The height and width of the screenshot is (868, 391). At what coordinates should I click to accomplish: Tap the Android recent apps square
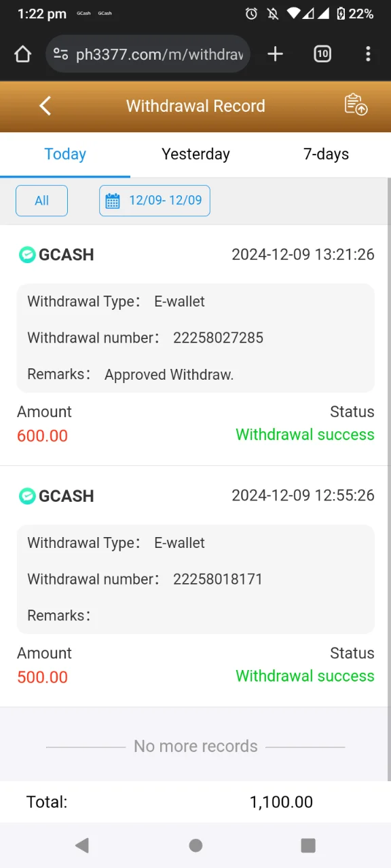(x=308, y=845)
